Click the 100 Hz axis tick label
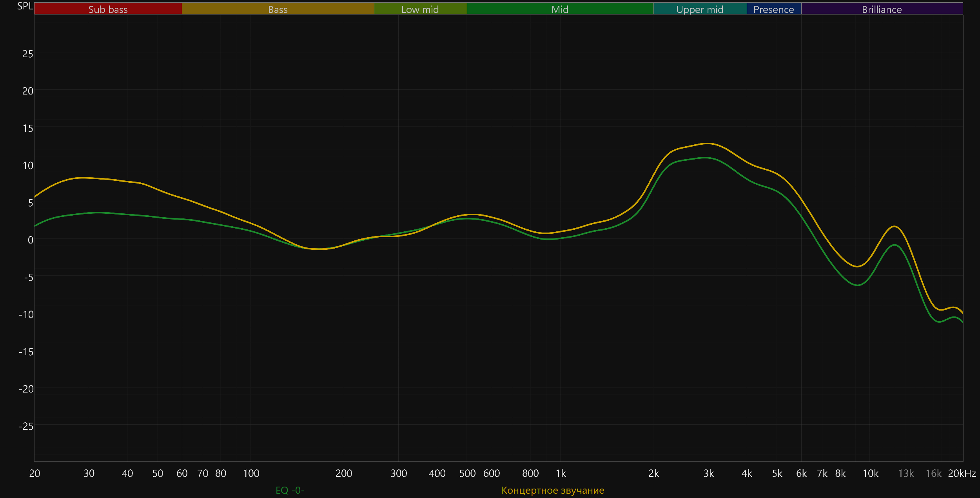Viewport: 980px width, 498px height. [251, 473]
